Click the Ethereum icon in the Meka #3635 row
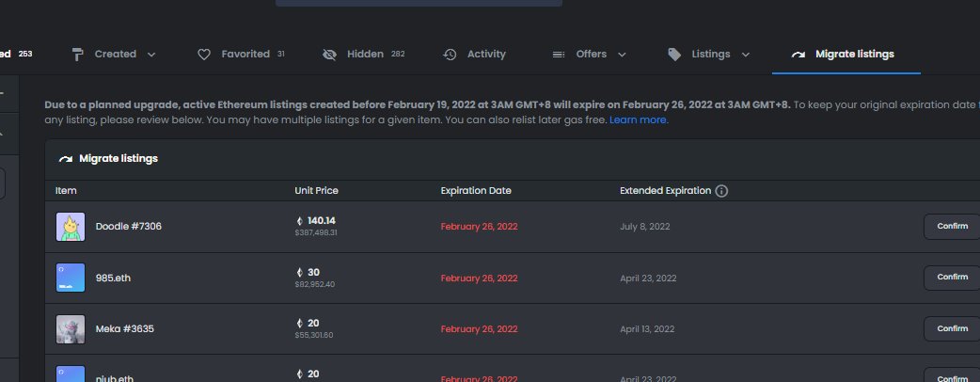 tap(299, 324)
